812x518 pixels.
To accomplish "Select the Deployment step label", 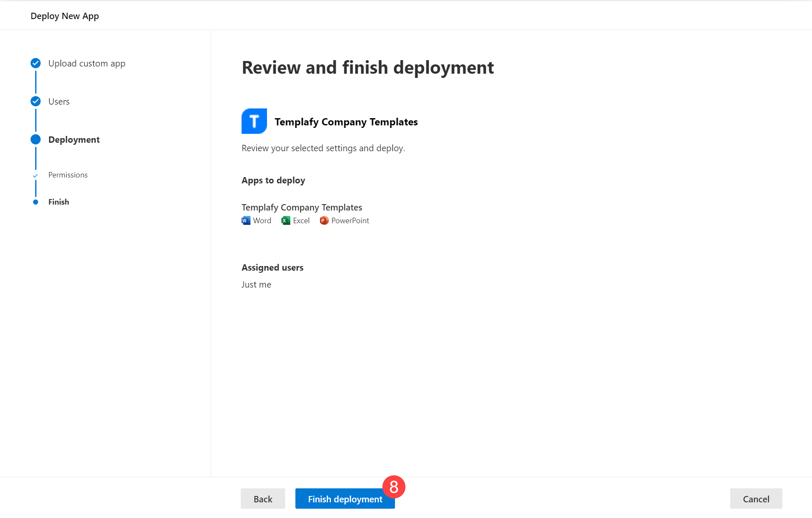I will [74, 139].
